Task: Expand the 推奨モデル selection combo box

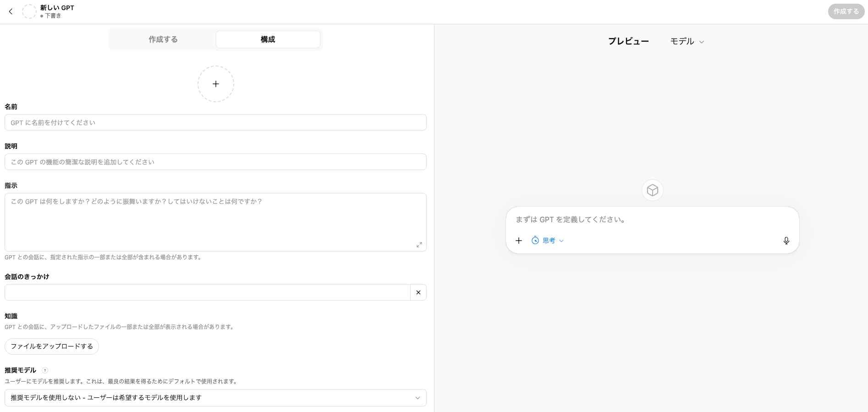Action: (x=215, y=398)
